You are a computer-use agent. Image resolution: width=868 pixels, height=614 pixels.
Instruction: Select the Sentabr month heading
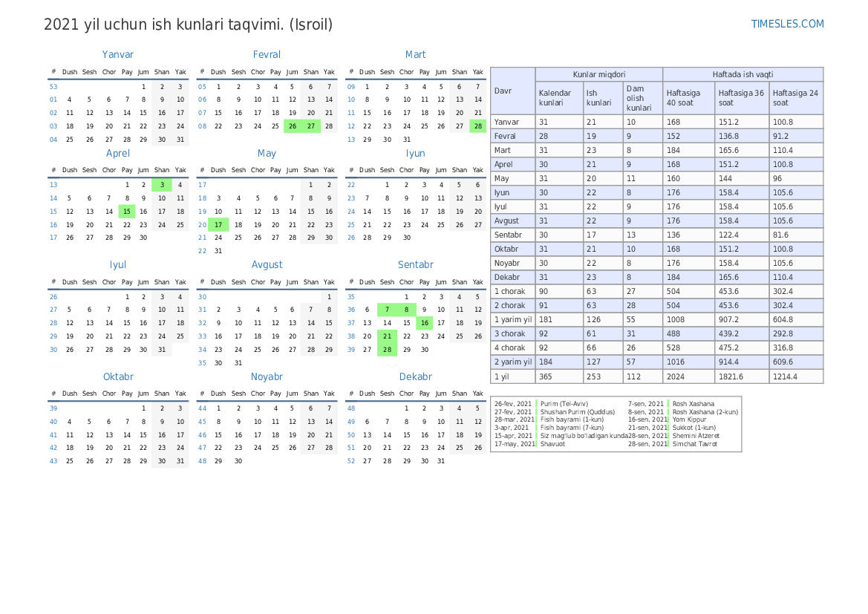[416, 264]
